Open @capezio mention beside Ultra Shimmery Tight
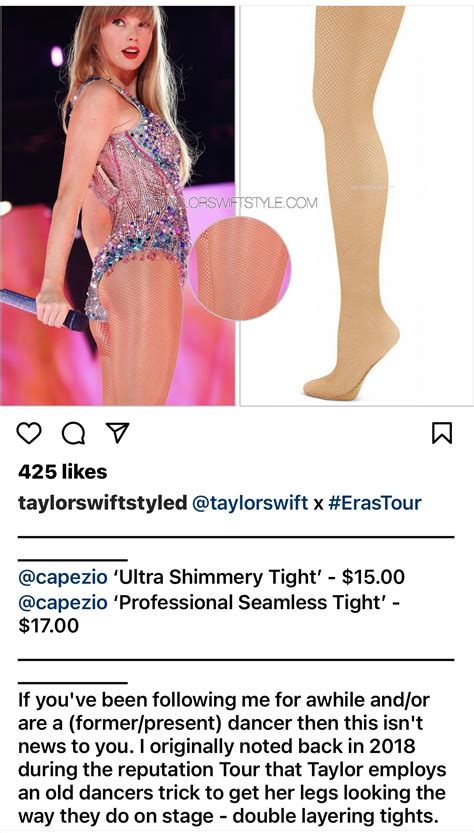Viewport: 474px width, 833px height. click(x=63, y=576)
